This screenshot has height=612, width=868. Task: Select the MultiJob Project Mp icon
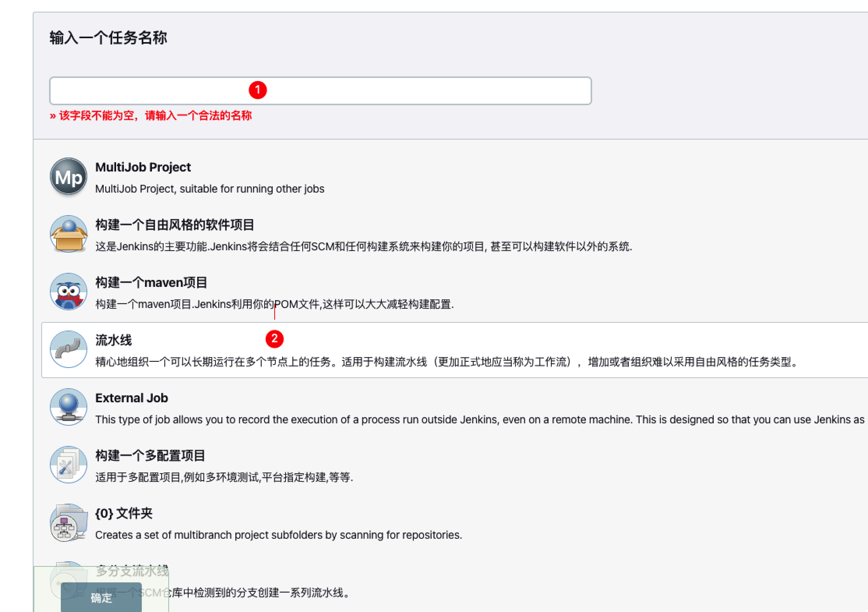pos(69,177)
